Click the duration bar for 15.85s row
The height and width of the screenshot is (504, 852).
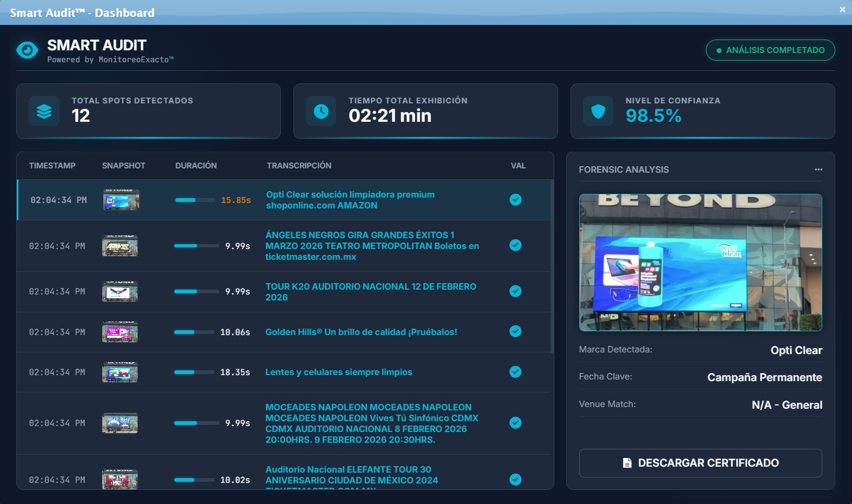coord(195,200)
